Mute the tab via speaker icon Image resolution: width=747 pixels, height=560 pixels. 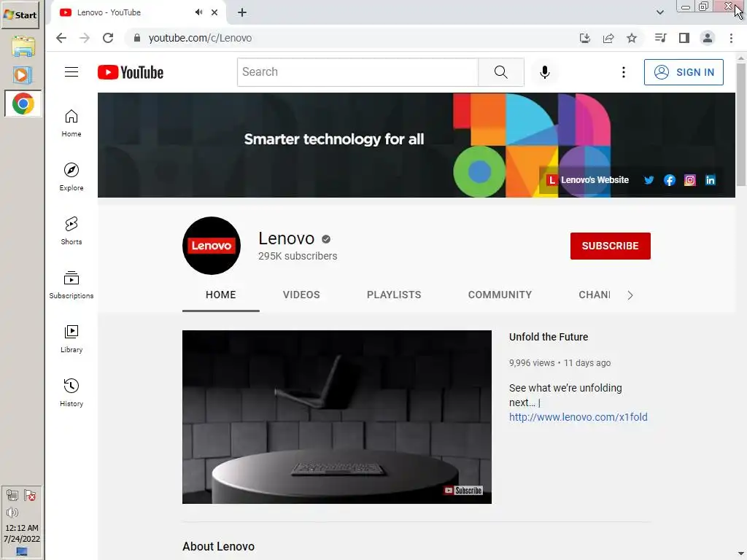(198, 12)
